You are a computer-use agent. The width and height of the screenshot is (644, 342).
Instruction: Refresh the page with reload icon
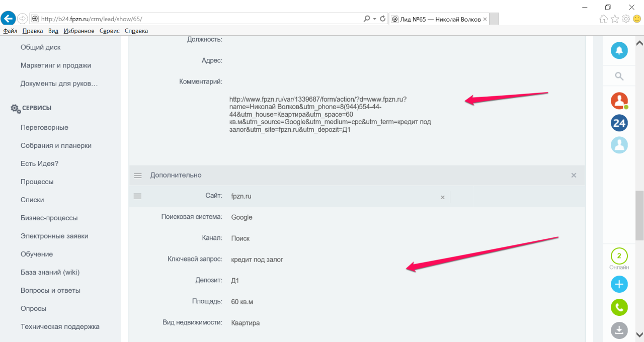click(x=383, y=19)
